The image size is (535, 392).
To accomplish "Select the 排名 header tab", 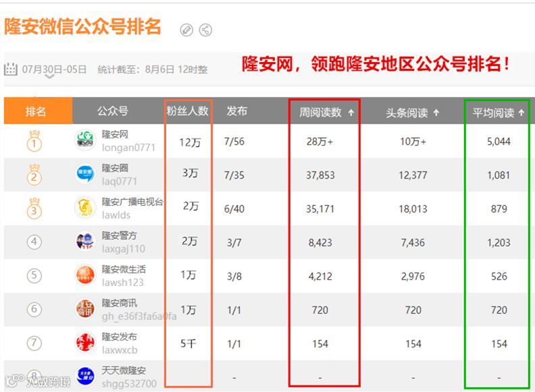I will click(39, 111).
